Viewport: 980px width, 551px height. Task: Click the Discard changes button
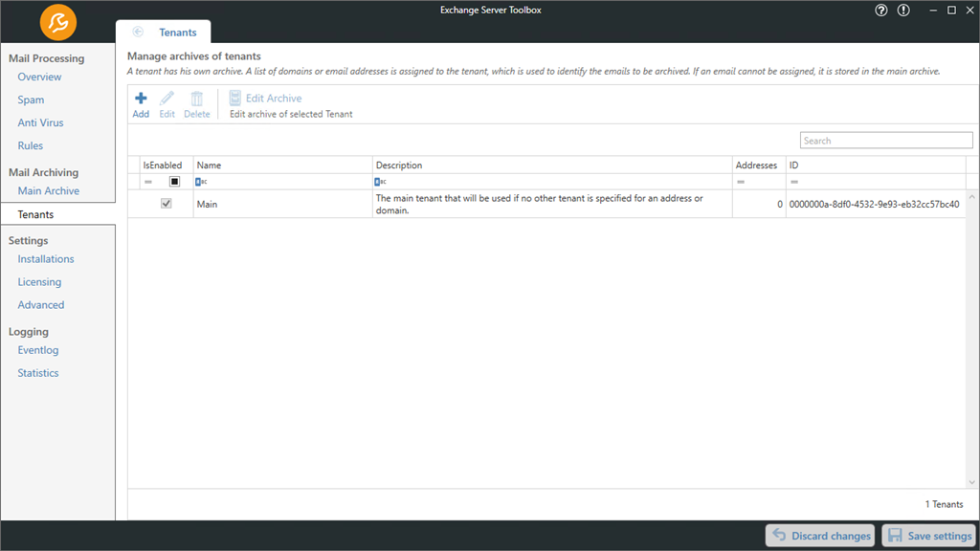820,536
